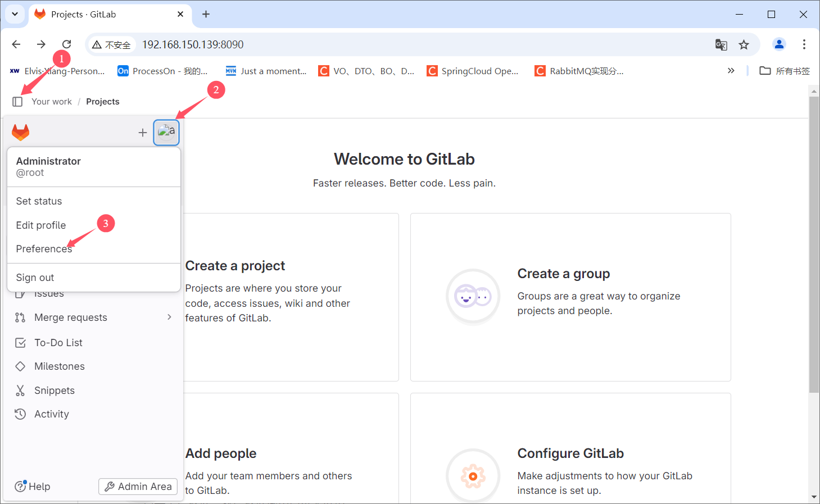The width and height of the screenshot is (820, 504).
Task: Expand the Merge requests submenu arrow
Action: click(x=169, y=317)
